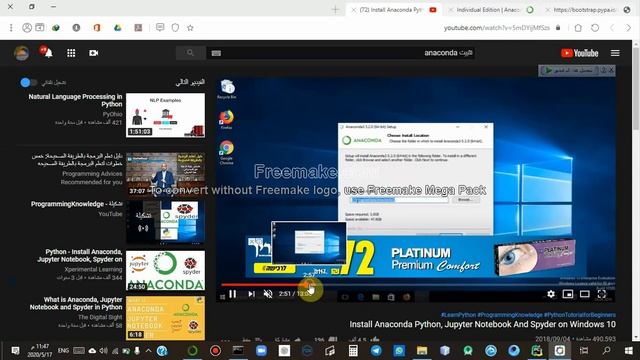This screenshot has height=360, width=640.
Task: Close the Install Anaconda Python tab
Action: pyautogui.click(x=353, y=10)
